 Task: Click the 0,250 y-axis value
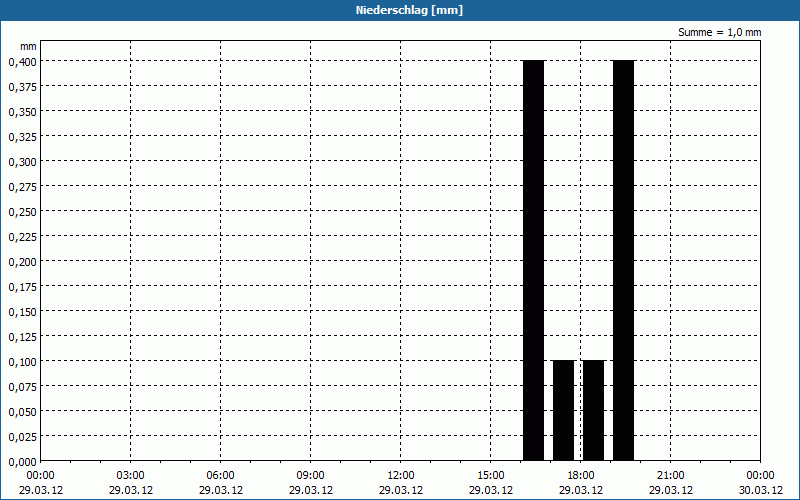click(x=22, y=212)
